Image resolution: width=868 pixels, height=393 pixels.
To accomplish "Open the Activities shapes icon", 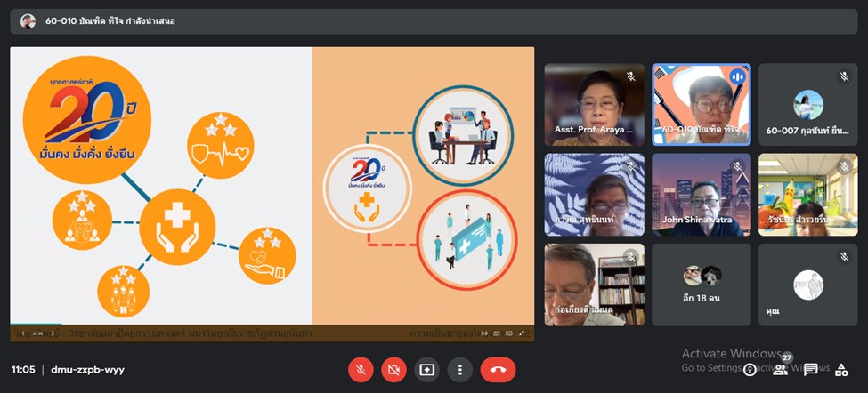I will (841, 369).
